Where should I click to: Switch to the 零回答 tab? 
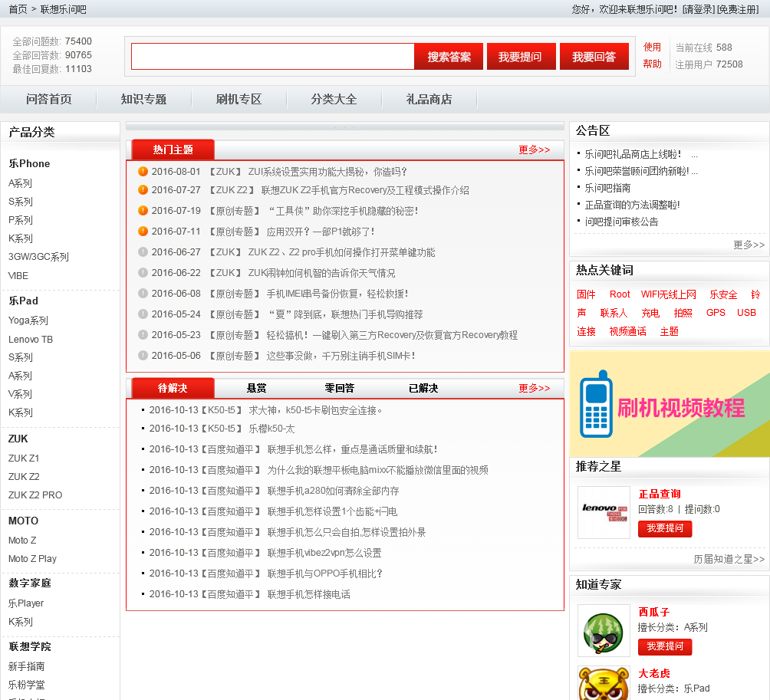click(340, 388)
